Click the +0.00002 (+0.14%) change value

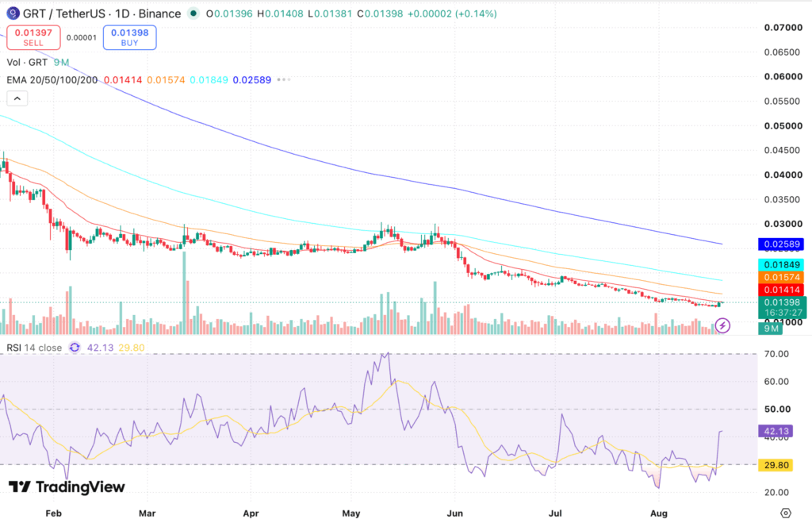pos(452,13)
